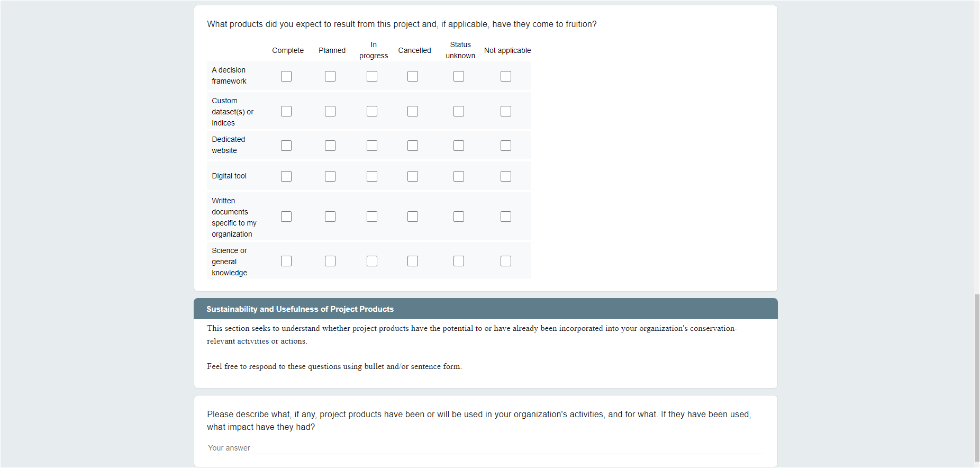Select In progress for Science or general knowledge
The height and width of the screenshot is (468, 980).
pos(372,261)
